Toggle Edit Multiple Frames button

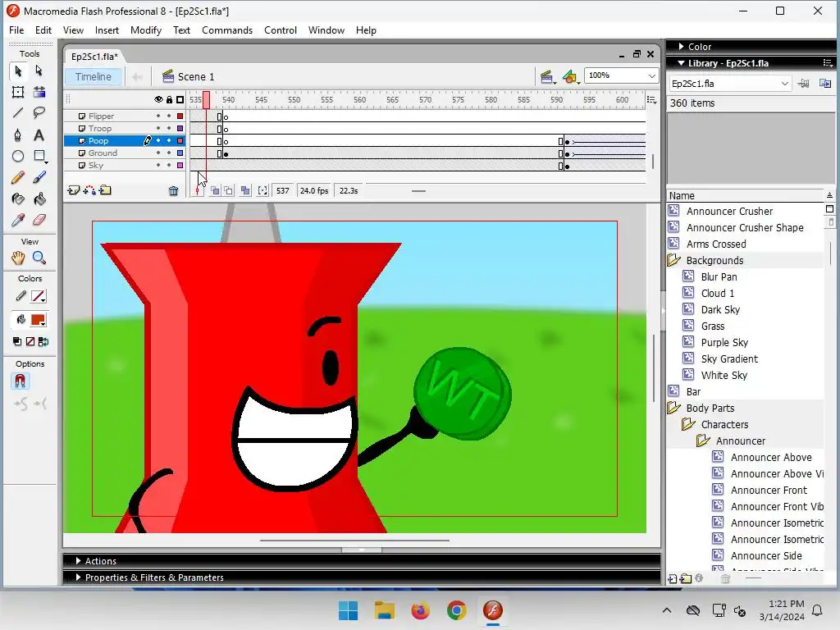click(245, 190)
